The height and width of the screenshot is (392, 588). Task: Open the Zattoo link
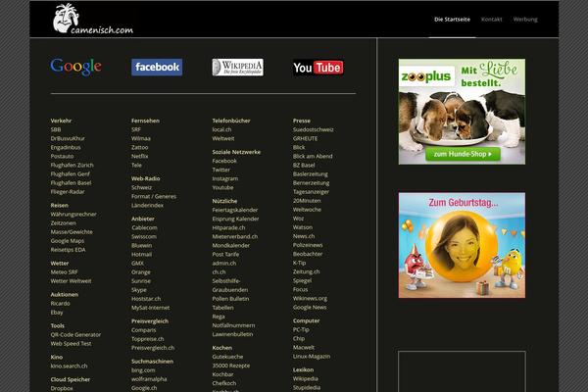point(139,147)
